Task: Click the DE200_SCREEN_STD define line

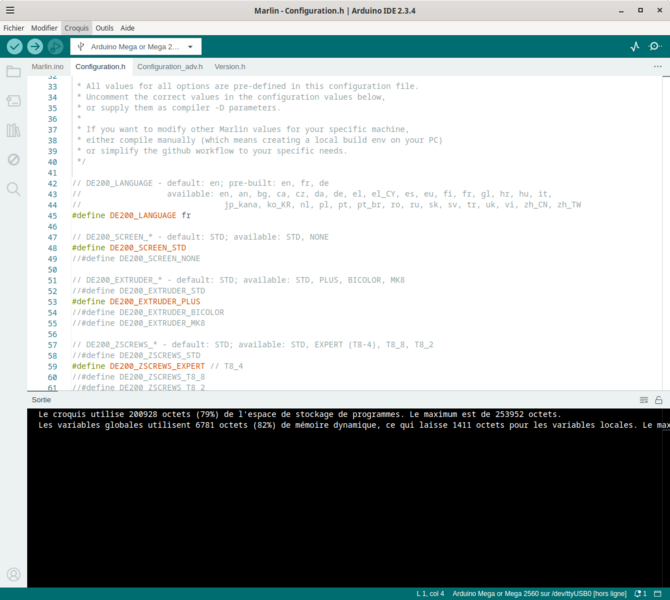Action: click(129, 248)
